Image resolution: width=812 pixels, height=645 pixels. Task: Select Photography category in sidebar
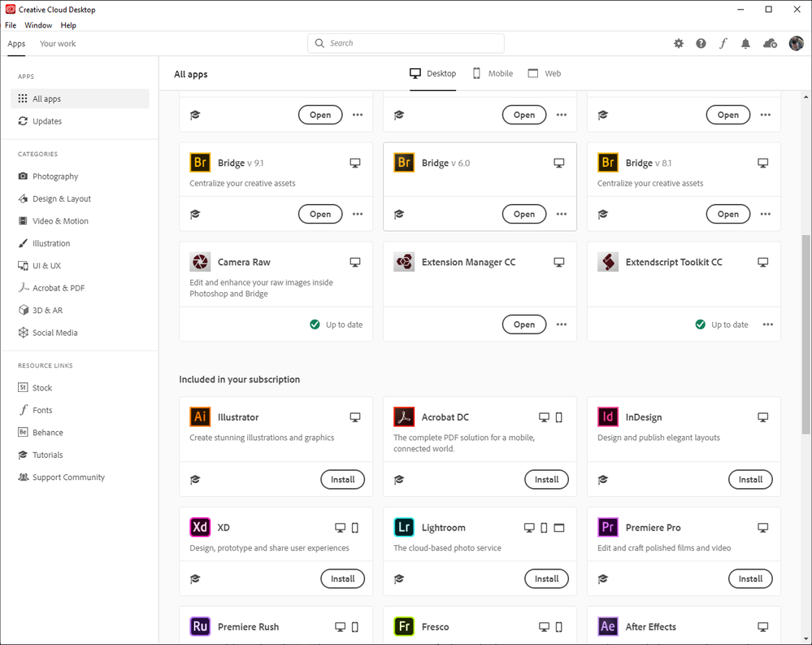pyautogui.click(x=55, y=177)
